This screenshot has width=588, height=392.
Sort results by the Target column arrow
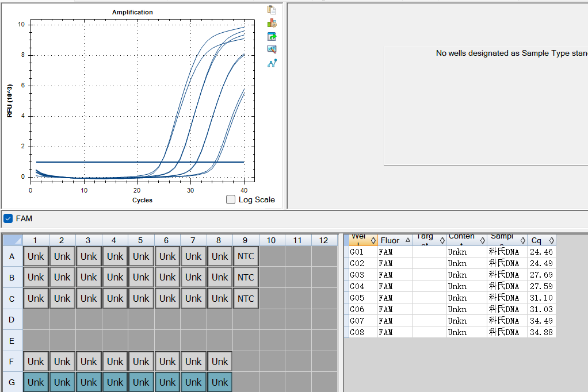point(442,241)
